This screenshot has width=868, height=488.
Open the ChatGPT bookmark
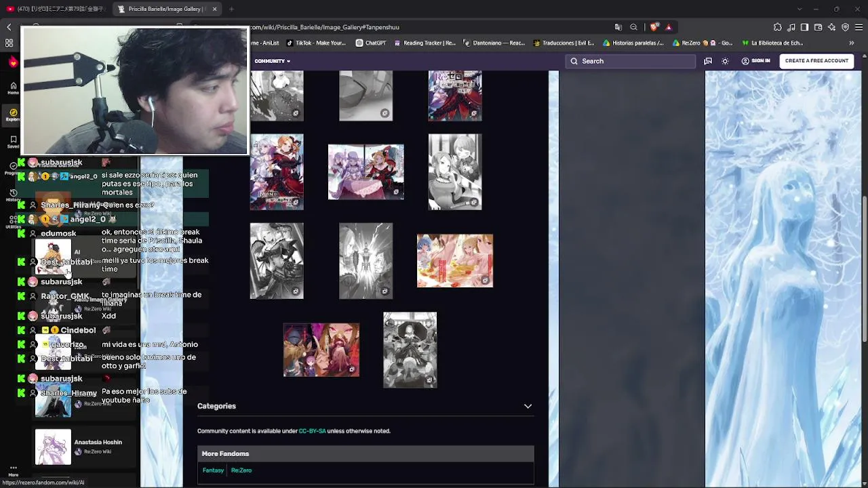pos(371,43)
